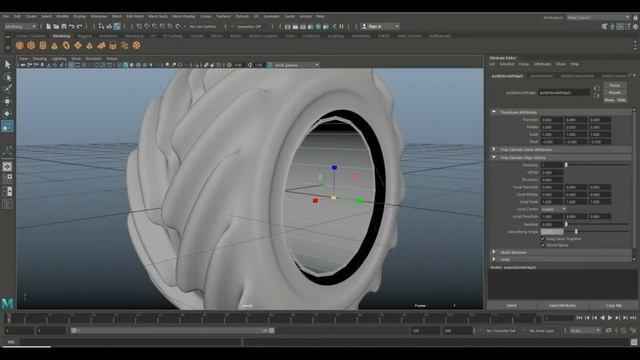
Task: Open the Symmetry: Off dropdown
Action: (250, 27)
